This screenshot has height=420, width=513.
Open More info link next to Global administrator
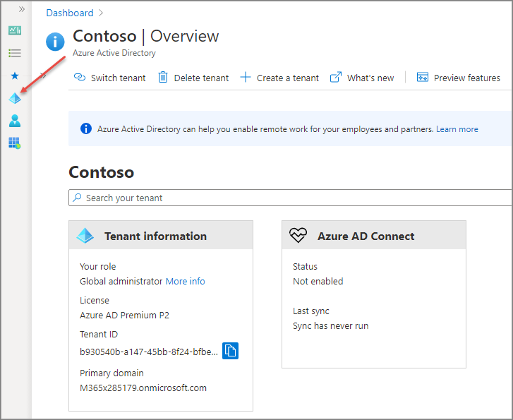point(185,282)
